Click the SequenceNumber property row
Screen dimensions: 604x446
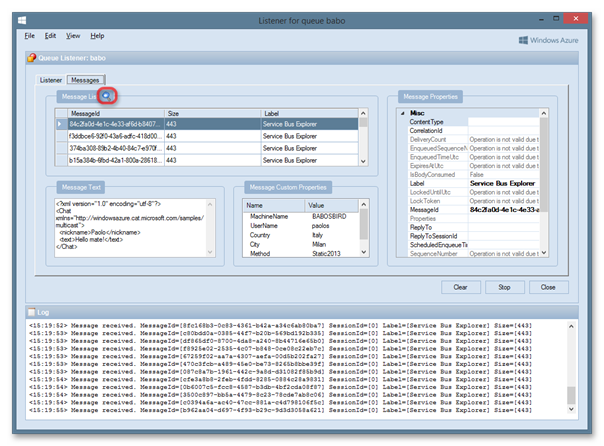(473, 253)
